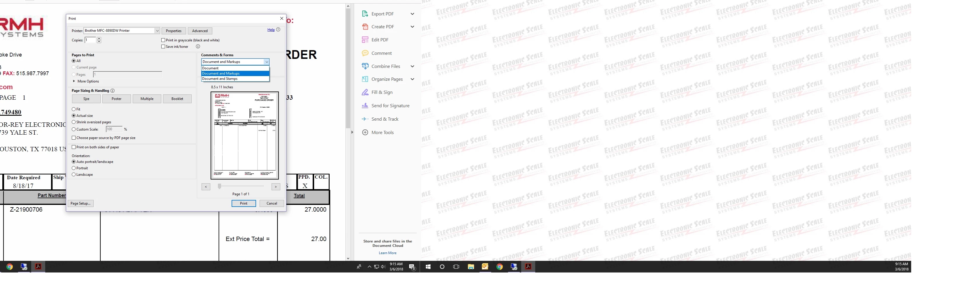The width and height of the screenshot is (980, 306).
Task: Open Send for Signature
Action: coord(390,106)
